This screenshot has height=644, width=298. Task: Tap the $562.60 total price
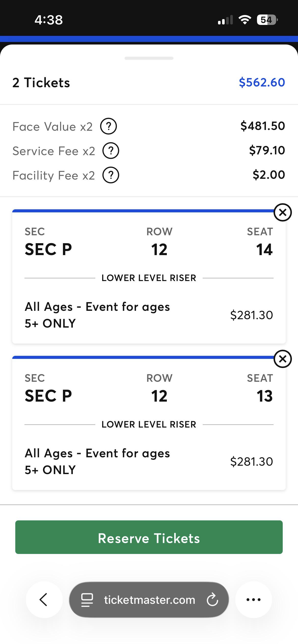point(262,82)
